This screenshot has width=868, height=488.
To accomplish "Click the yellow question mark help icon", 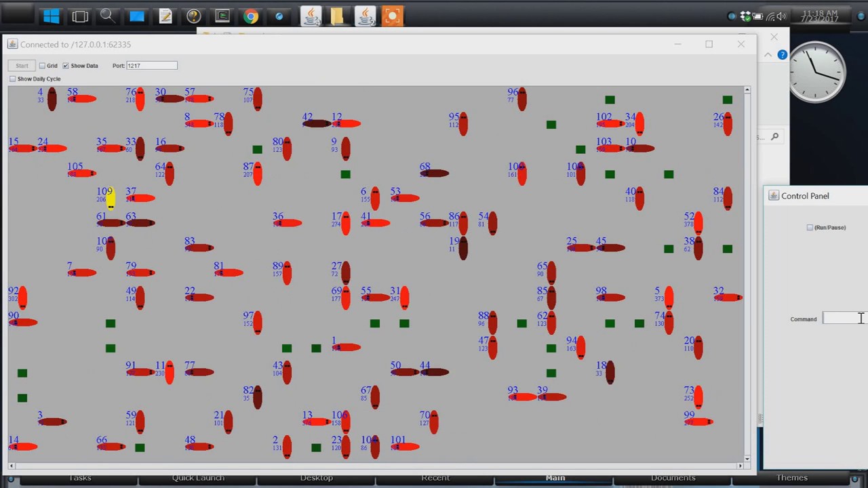I will tap(194, 16).
